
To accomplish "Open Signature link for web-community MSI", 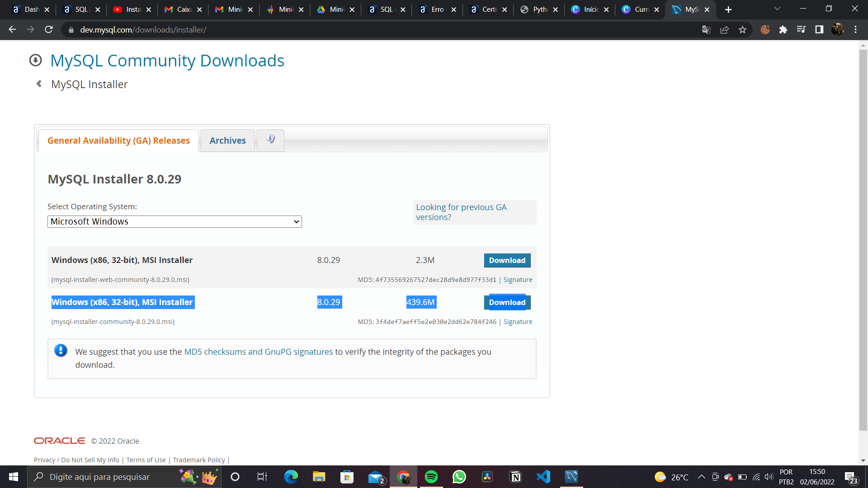I will pyautogui.click(x=518, y=280).
